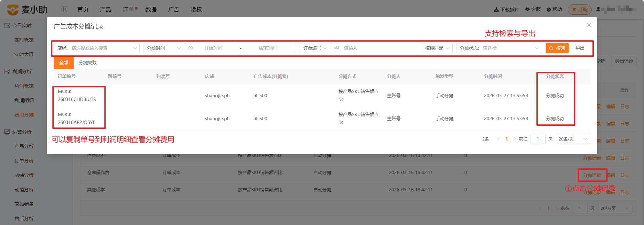This screenshot has width=644, height=225.
Task: Open 利润概览 in sidebar
Action: click(x=24, y=86)
